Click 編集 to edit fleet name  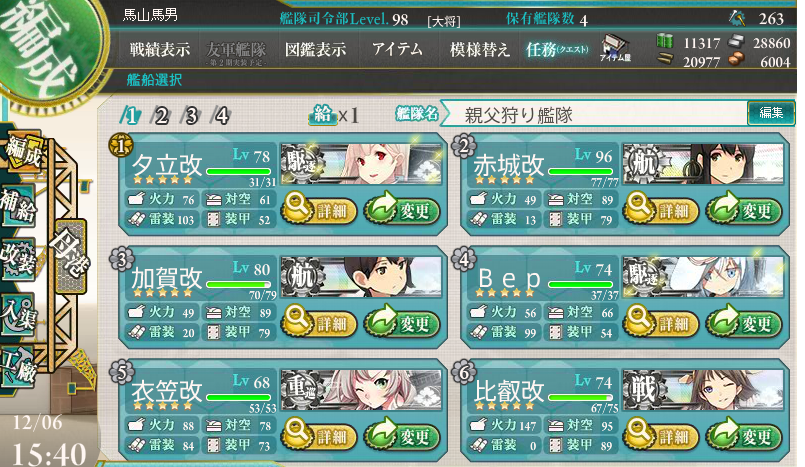(771, 113)
